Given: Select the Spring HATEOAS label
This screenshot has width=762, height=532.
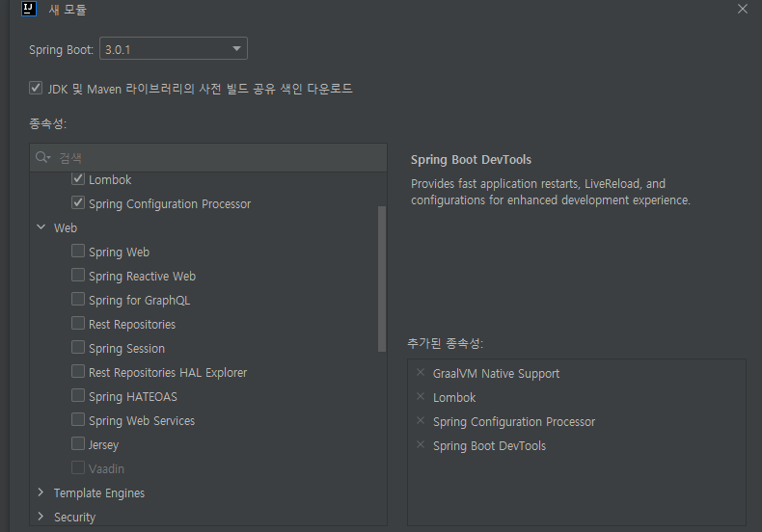Looking at the screenshot, I should tap(133, 396).
